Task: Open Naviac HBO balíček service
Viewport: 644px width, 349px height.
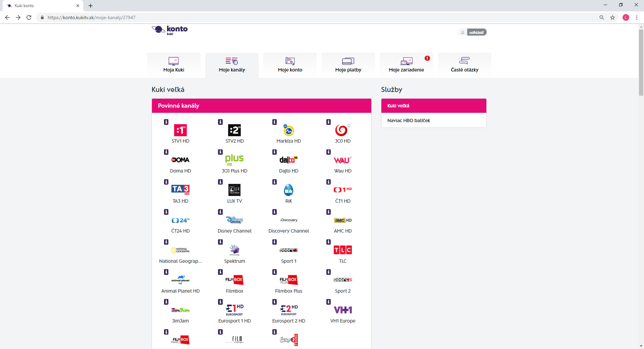Action: (434, 120)
